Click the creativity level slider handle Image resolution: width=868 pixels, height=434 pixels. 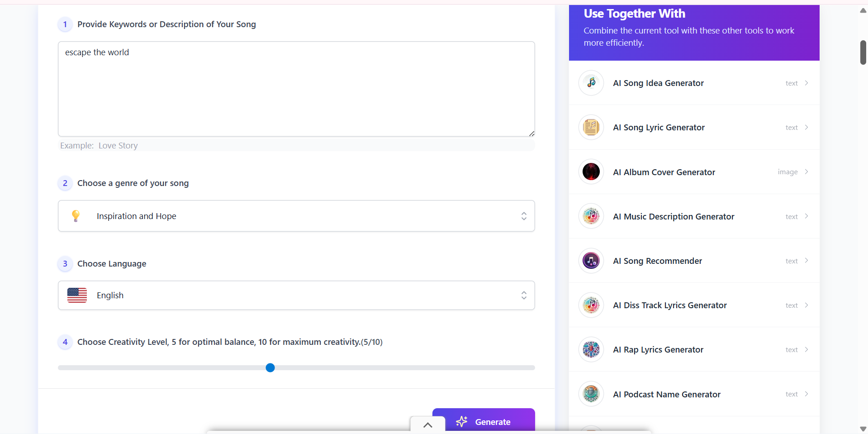[x=270, y=367]
